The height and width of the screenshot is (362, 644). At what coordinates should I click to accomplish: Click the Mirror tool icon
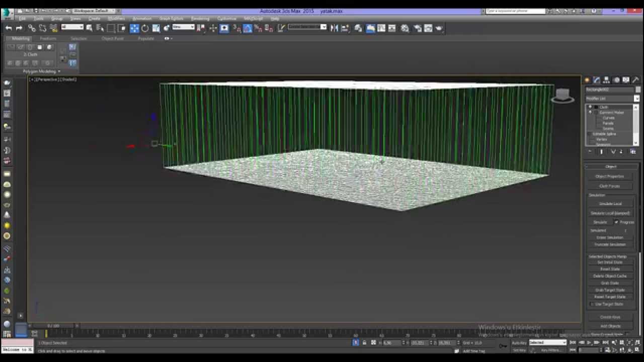[334, 28]
